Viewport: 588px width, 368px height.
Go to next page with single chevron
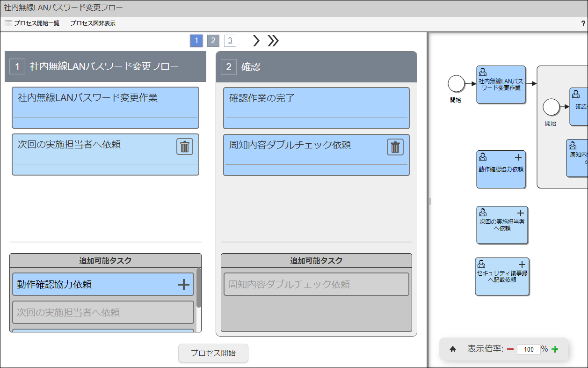click(256, 41)
